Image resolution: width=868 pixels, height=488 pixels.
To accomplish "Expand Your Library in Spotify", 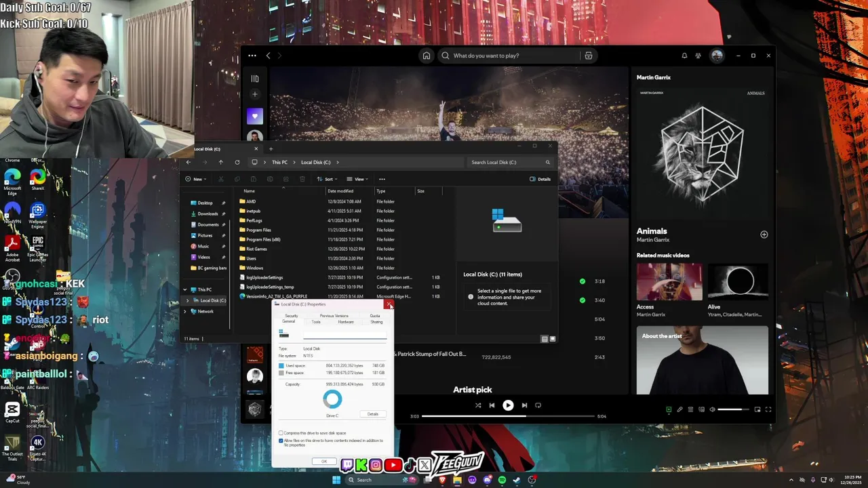I will pyautogui.click(x=255, y=79).
